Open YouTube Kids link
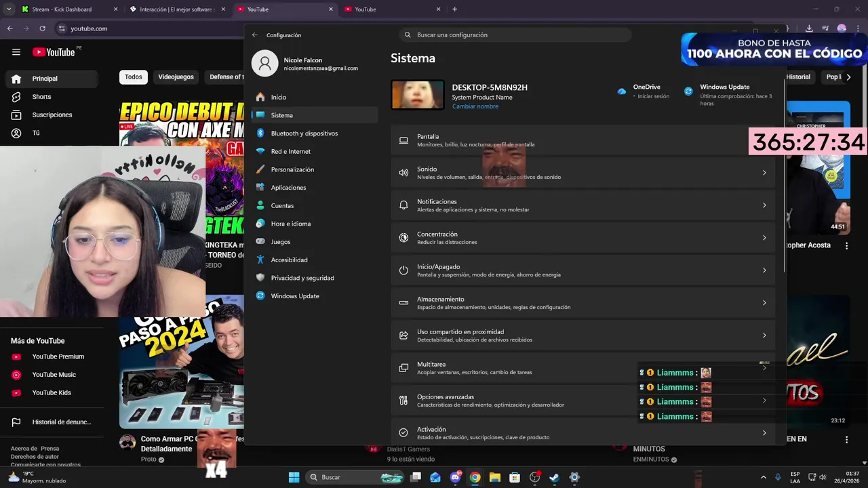 [52, 392]
